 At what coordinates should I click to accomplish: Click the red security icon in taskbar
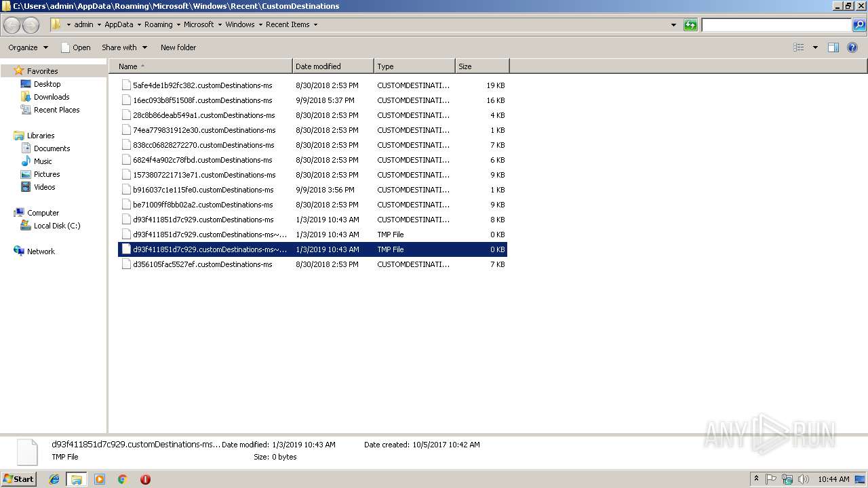pos(145,479)
